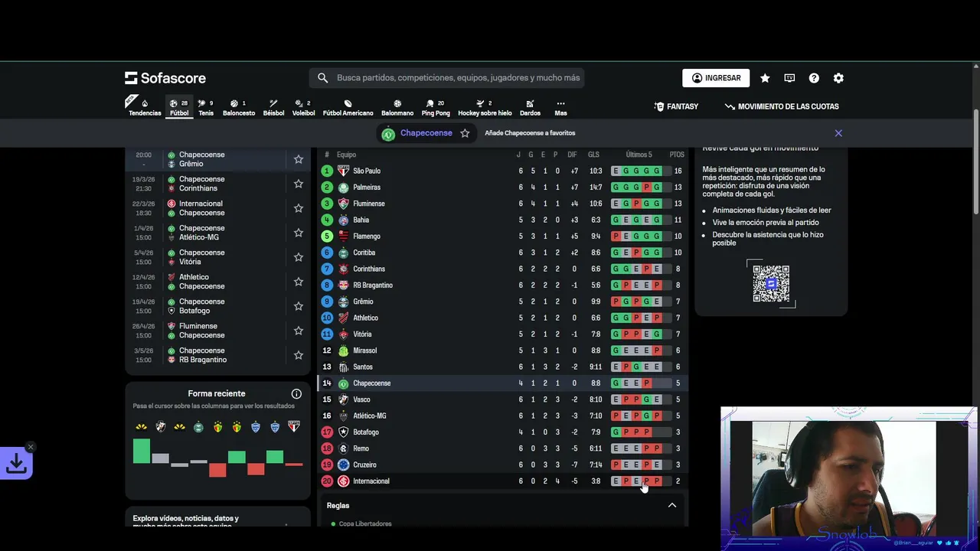
Task: Click the Athletico crest in standings
Action: pyautogui.click(x=344, y=318)
